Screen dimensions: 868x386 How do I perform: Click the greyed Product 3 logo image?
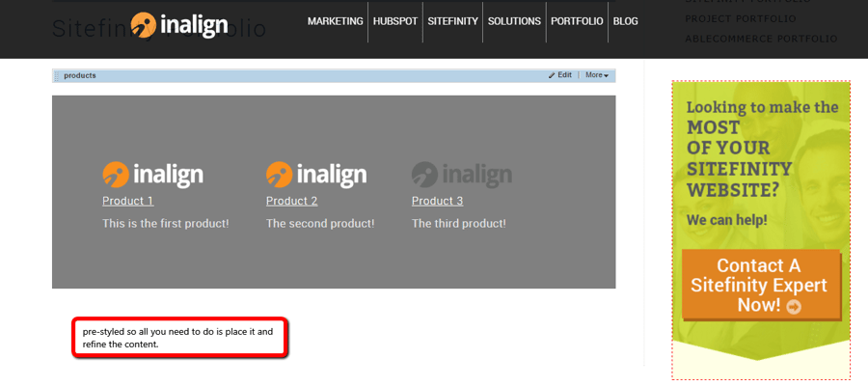point(462,175)
